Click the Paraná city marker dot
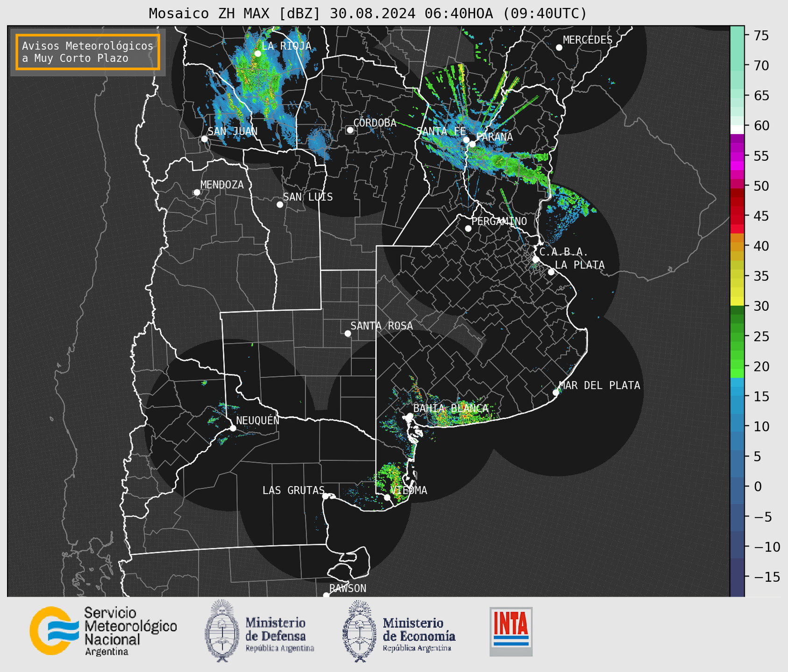Viewport: 788px width, 672px height. [x=472, y=144]
